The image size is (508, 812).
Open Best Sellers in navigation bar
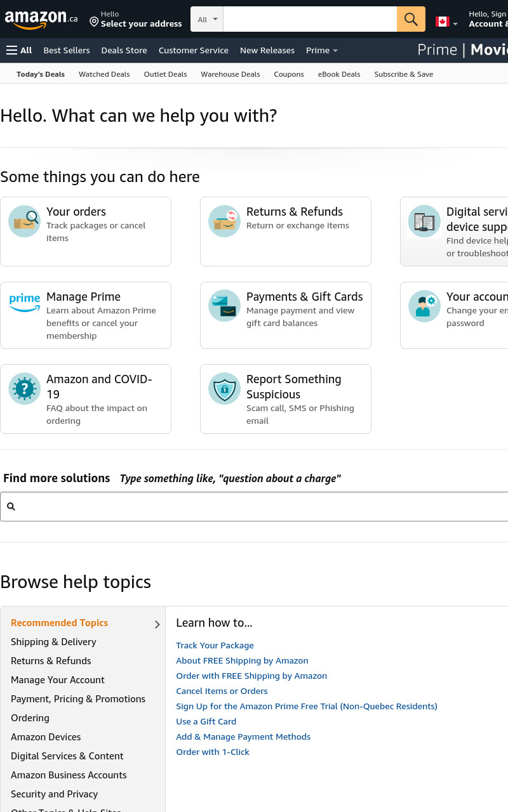click(x=67, y=50)
